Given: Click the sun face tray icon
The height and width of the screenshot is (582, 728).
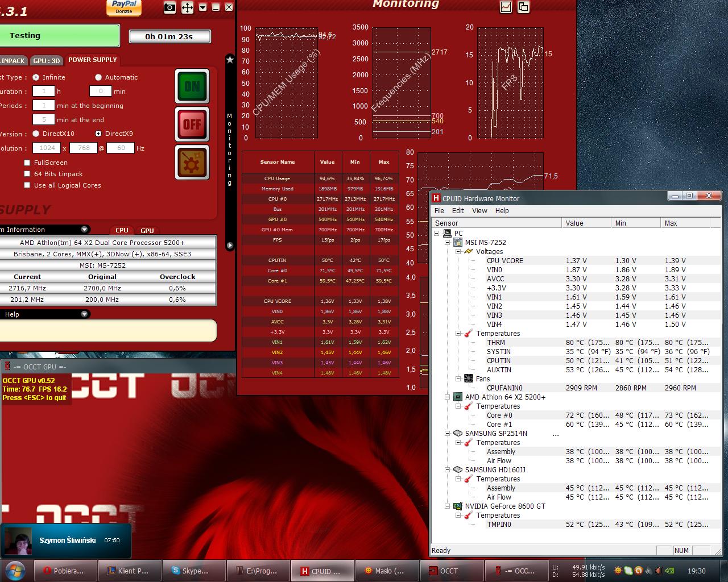Looking at the screenshot, I should coord(618,571).
